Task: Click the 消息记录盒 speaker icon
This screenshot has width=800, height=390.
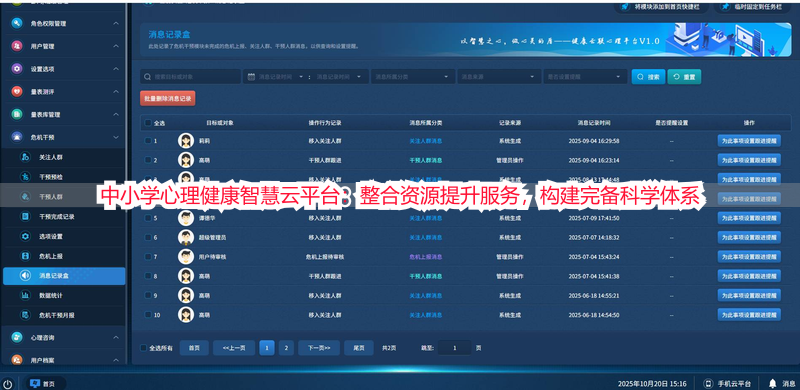Action: click(x=25, y=276)
